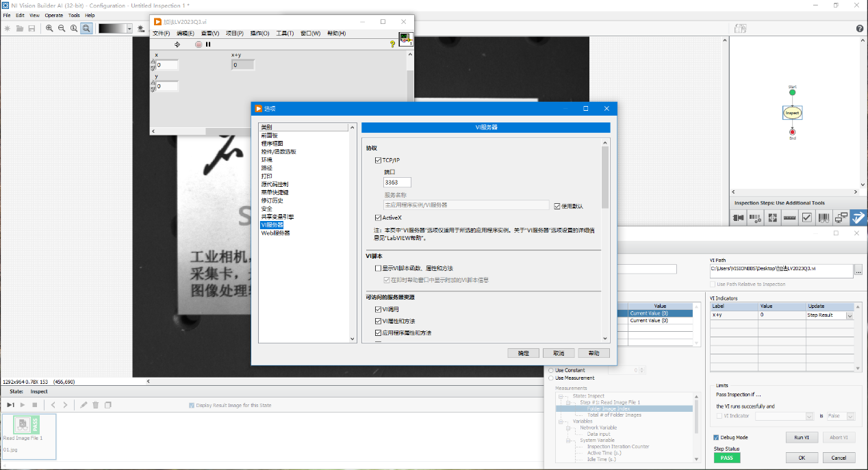The image size is (868, 470).
Task: Open the 工具(T) menu in VI window
Action: pyautogui.click(x=285, y=33)
